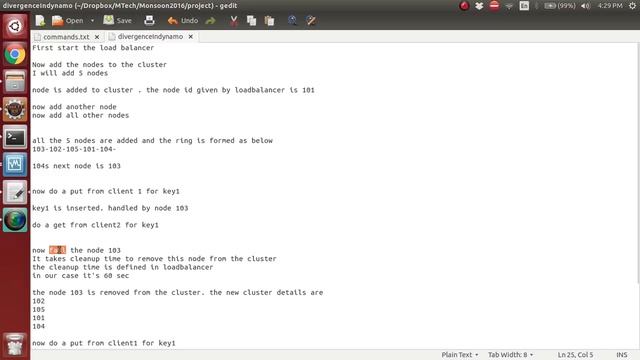The image size is (640, 360).
Task: Paste from clipboard icon
Action: (269, 20)
